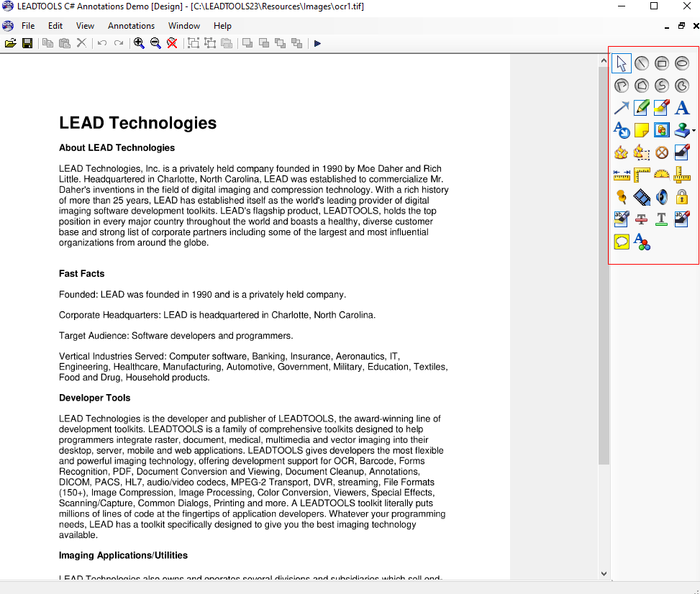Select the crossed-circle Point tool
This screenshot has height=594, width=700.
coord(662,152)
